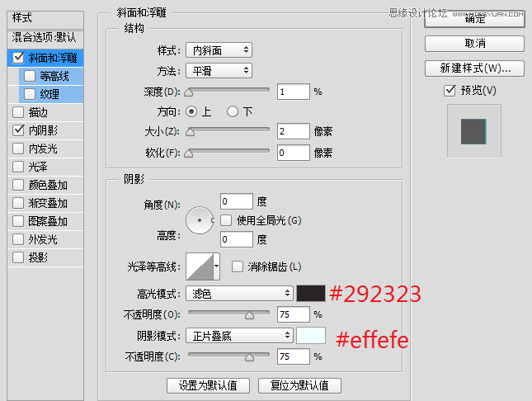Enable the 颜色叠加 checkbox
532x401 pixels.
(x=18, y=185)
